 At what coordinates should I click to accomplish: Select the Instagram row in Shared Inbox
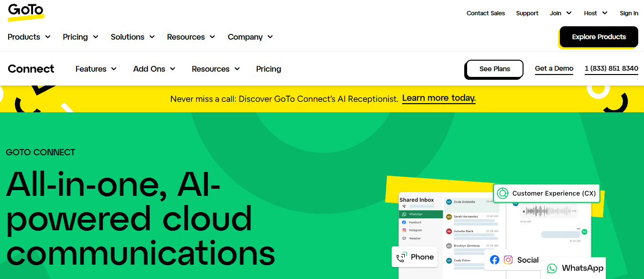point(421,230)
